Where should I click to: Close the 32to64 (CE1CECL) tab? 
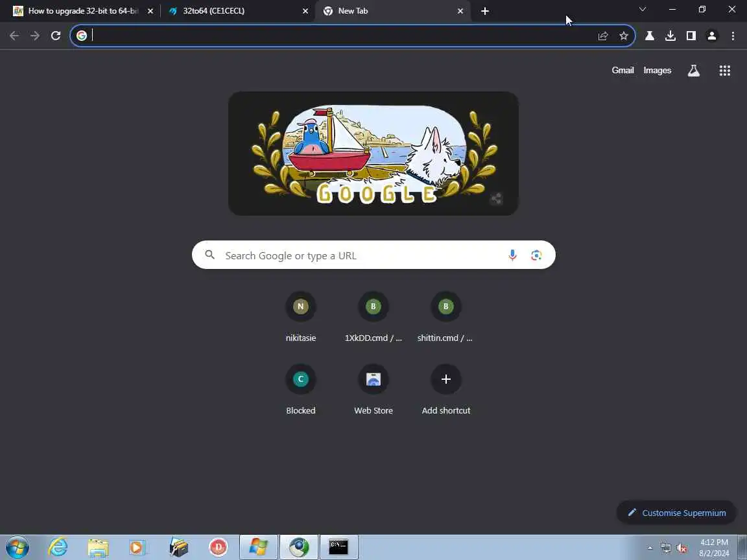(x=305, y=11)
